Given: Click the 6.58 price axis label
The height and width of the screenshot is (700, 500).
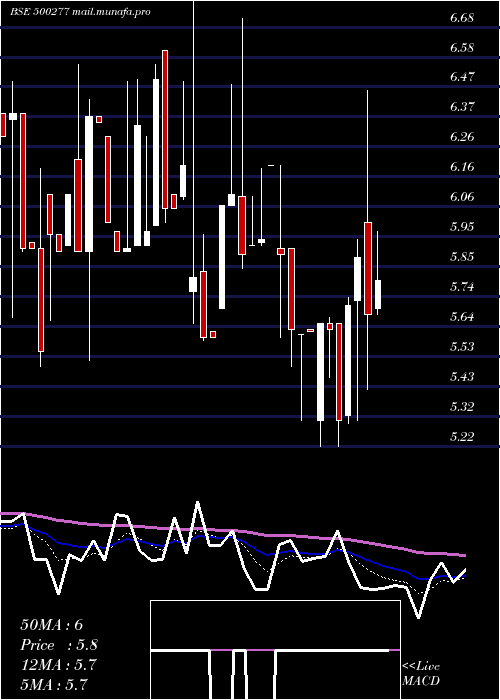Looking at the screenshot, I should coord(462,48).
